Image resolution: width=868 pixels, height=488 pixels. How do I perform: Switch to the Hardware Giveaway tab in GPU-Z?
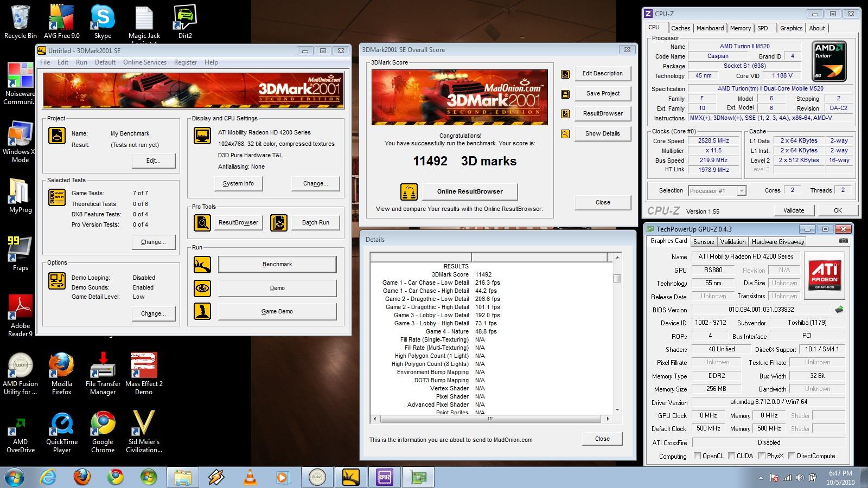coord(778,242)
